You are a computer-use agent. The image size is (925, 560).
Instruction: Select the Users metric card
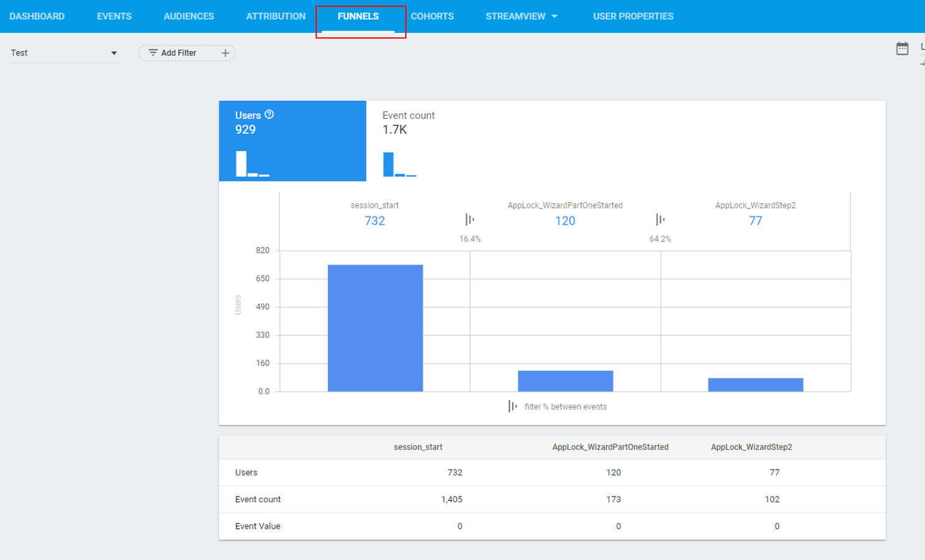293,141
